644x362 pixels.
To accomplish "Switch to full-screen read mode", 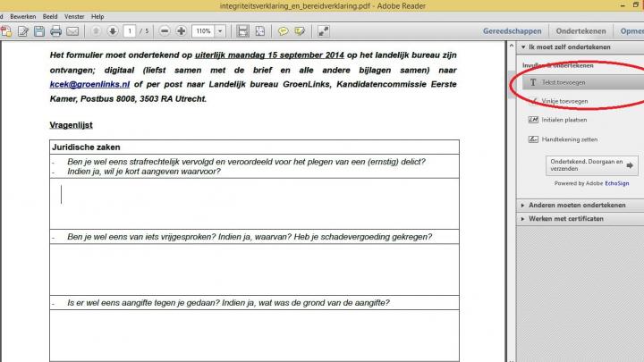I will [x=323, y=31].
